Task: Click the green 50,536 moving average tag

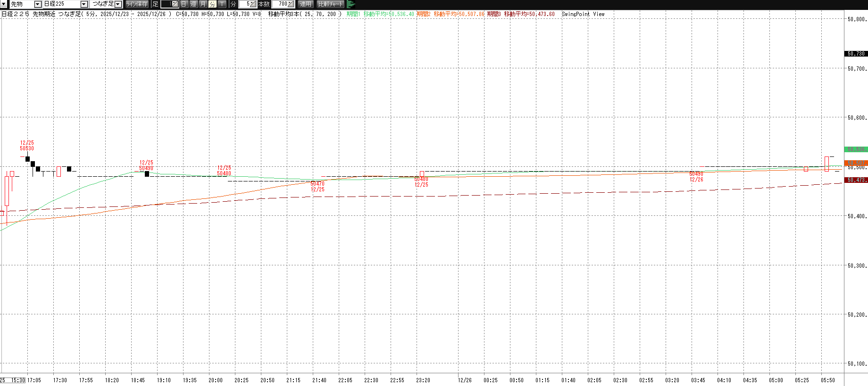Action: pyautogui.click(x=856, y=149)
